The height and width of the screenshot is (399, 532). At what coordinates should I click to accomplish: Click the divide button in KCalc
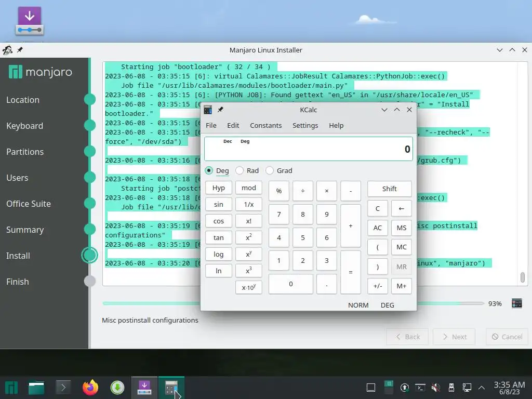pos(303,191)
